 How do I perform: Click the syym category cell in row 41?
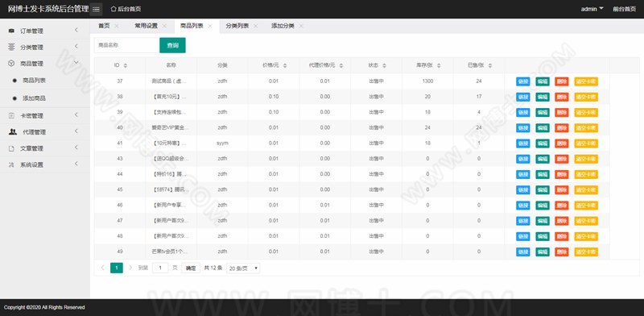coord(222,143)
